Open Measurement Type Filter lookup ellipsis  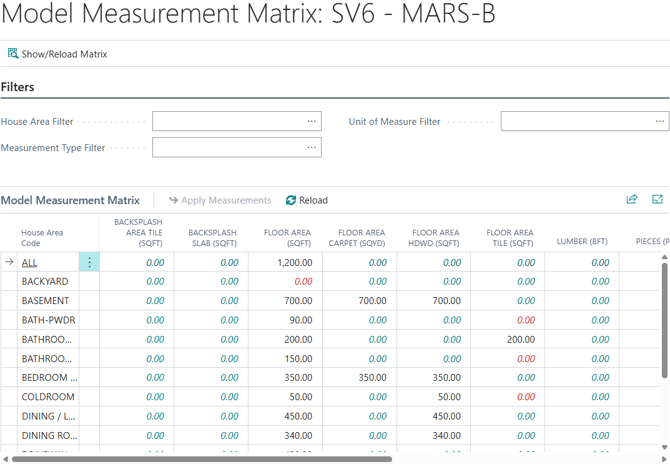pos(311,147)
